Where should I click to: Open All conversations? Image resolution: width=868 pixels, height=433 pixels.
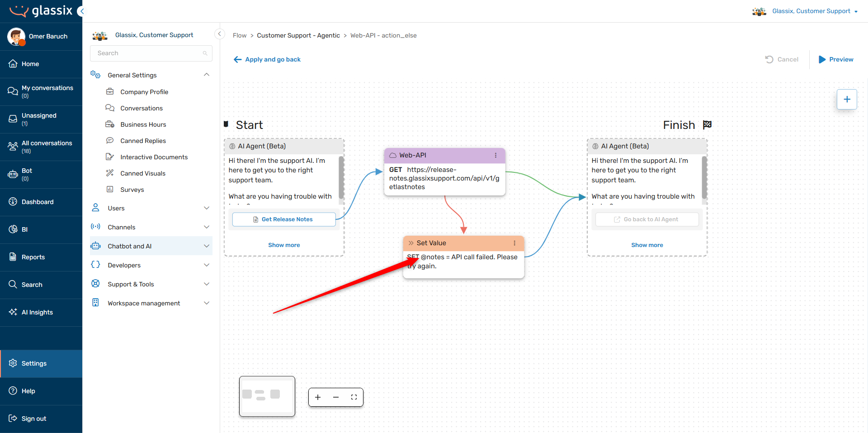pos(41,147)
